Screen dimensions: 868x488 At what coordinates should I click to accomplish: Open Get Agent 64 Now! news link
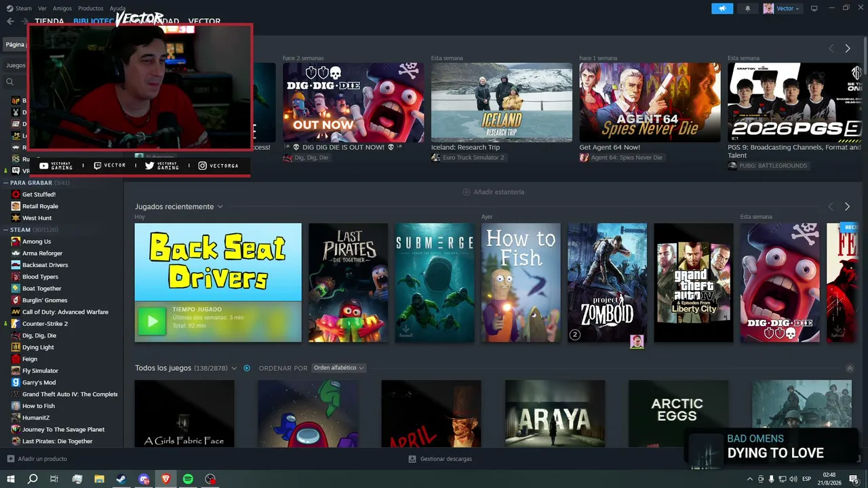610,147
